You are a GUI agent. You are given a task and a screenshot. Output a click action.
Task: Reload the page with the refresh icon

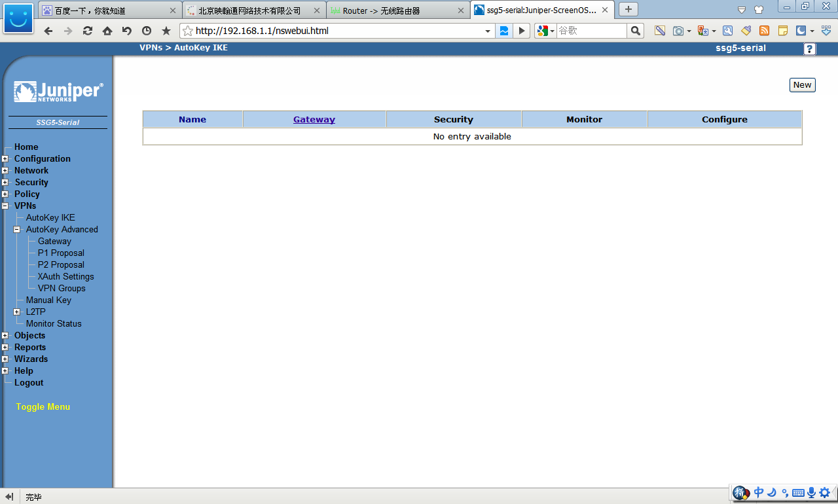(88, 31)
